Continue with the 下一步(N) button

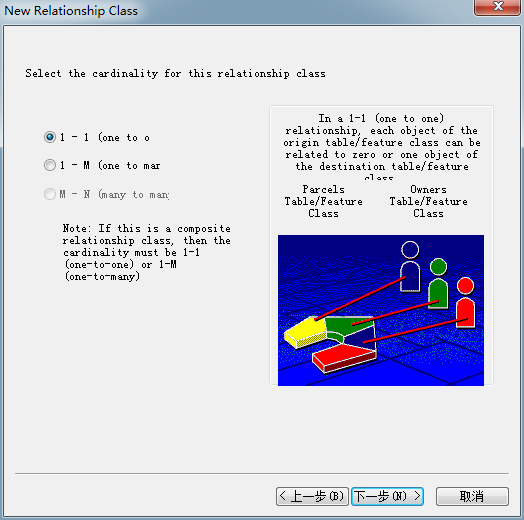(x=387, y=496)
